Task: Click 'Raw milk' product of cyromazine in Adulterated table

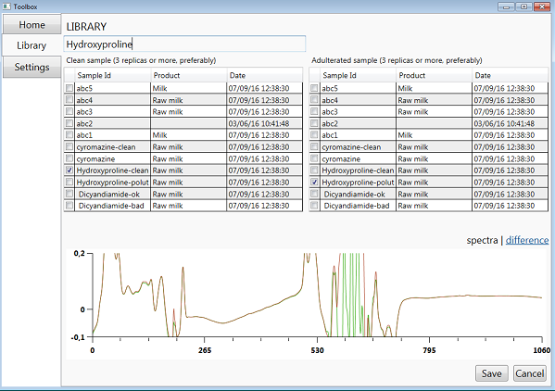Action: point(413,159)
